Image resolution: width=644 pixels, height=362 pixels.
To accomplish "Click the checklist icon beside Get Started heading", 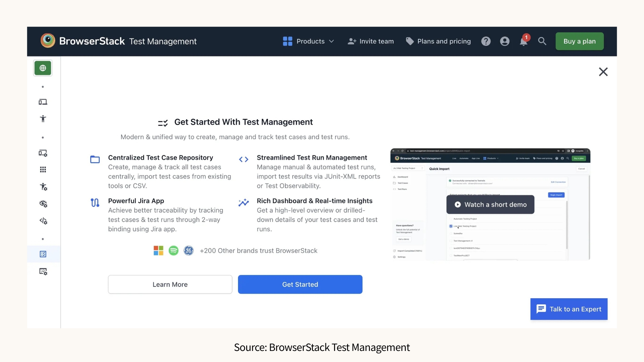I will click(163, 123).
